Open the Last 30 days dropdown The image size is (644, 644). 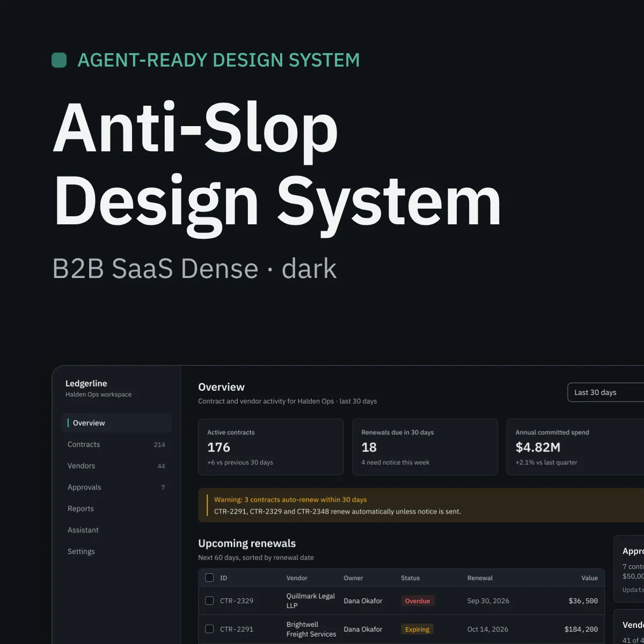click(606, 392)
